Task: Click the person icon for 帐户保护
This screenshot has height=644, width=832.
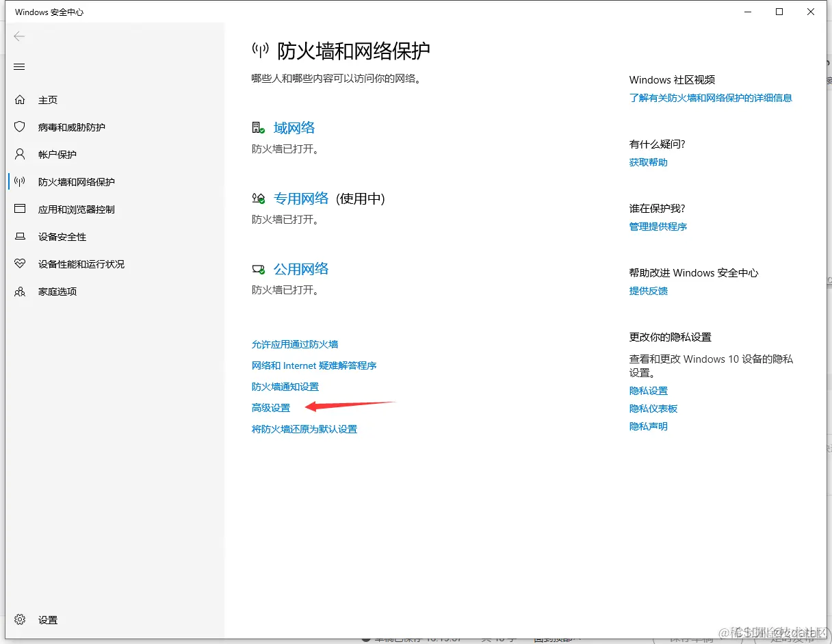Action: pos(20,154)
